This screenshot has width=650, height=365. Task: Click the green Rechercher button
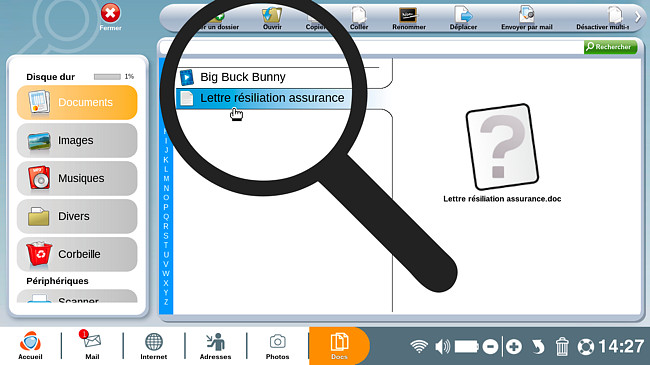[610, 47]
